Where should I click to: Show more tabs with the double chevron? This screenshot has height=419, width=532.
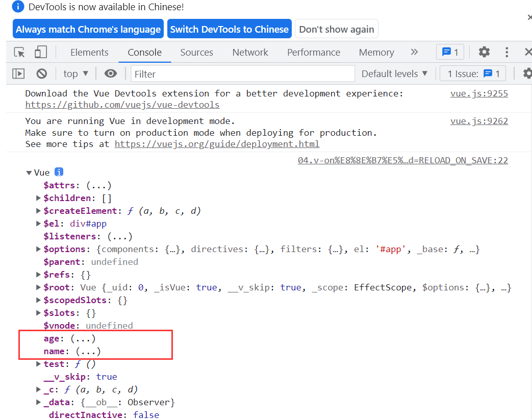click(x=414, y=52)
